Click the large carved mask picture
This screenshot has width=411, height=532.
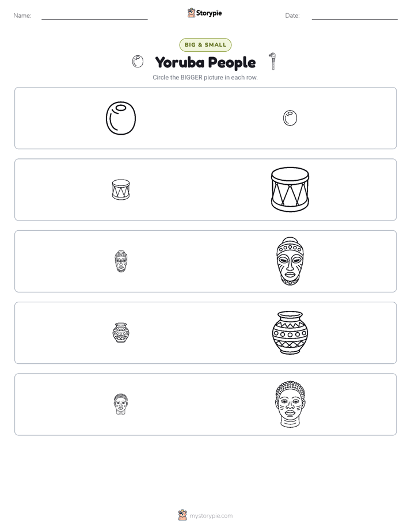(x=290, y=261)
